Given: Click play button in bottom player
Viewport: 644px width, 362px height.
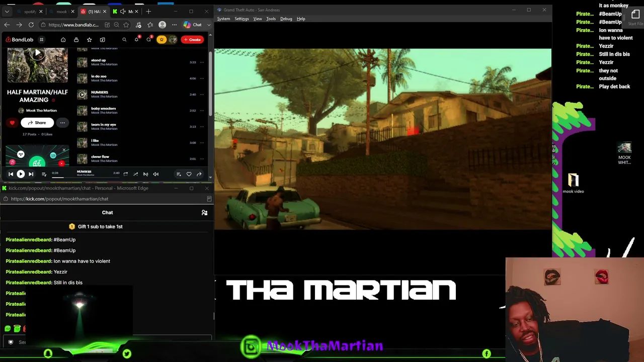Looking at the screenshot, I should pyautogui.click(x=21, y=174).
